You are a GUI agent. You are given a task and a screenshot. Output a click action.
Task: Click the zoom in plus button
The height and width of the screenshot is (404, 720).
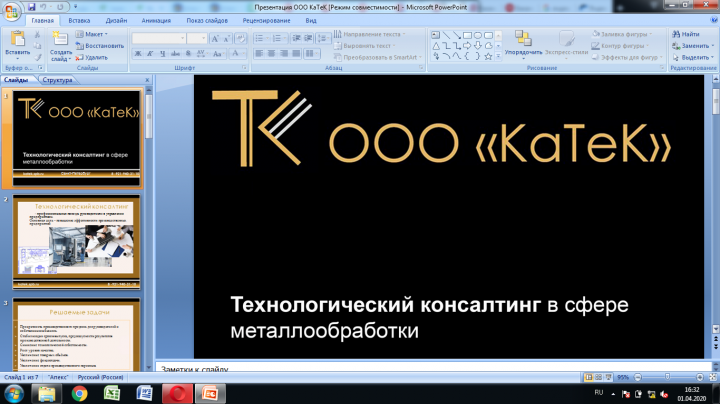(x=700, y=377)
